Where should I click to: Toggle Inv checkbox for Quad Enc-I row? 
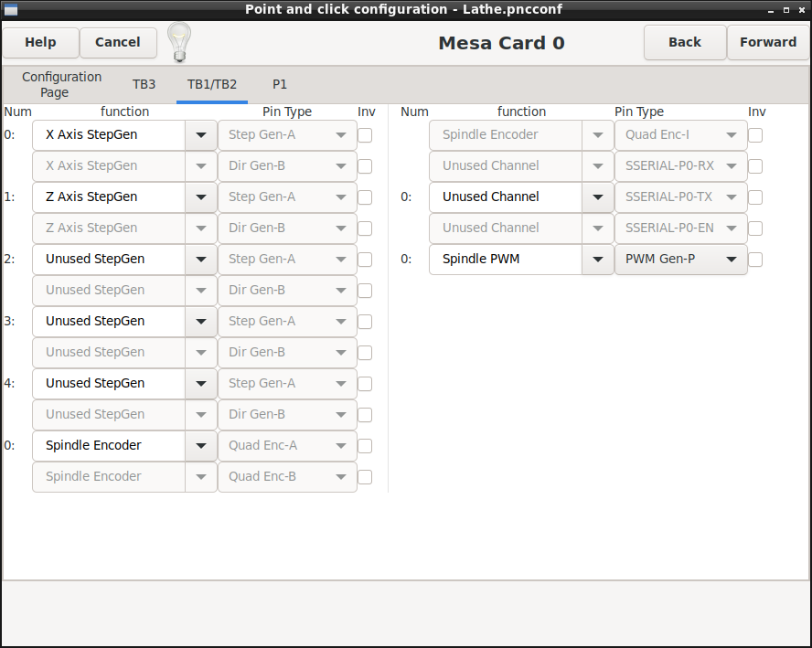pos(755,135)
